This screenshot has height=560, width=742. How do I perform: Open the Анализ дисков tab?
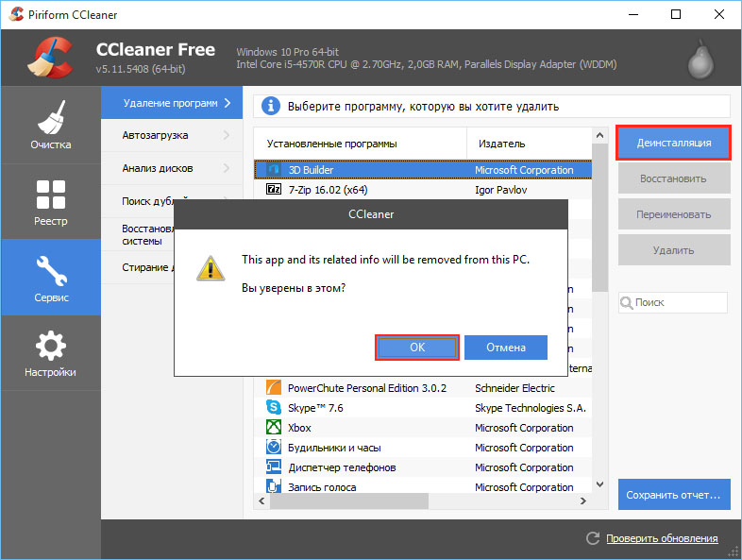(172, 168)
